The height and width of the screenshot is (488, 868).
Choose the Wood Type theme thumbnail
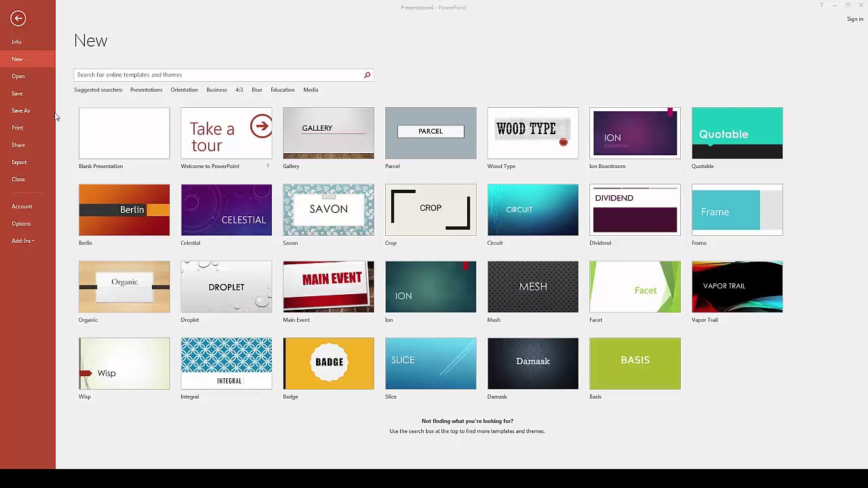[x=533, y=133]
